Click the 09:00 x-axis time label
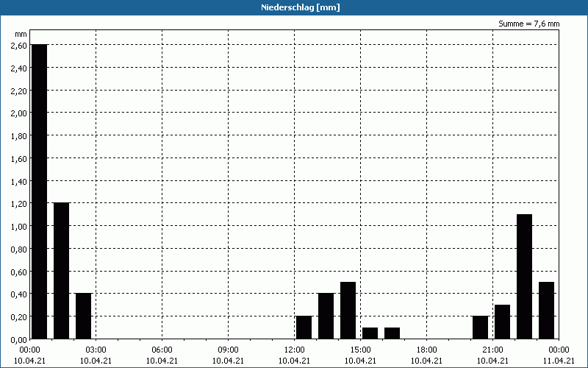The height and width of the screenshot is (368, 588). pos(228,350)
